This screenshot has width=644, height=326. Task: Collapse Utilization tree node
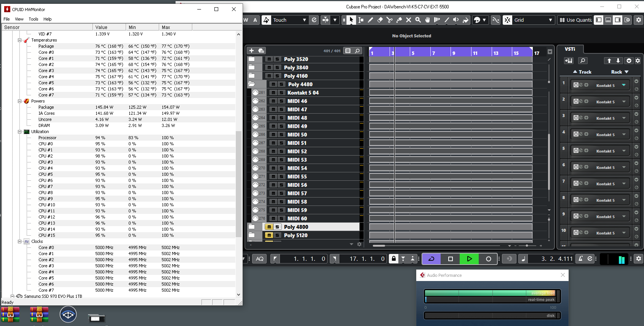(x=19, y=132)
